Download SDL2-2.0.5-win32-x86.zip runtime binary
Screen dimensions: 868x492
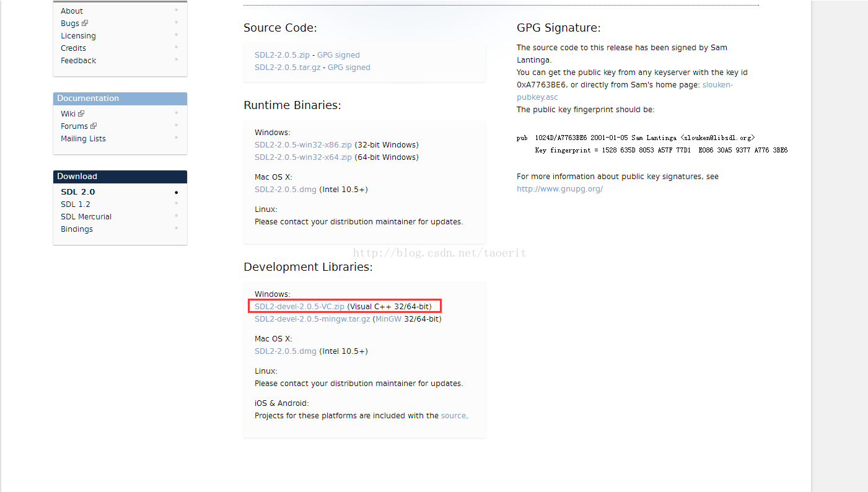coord(303,145)
